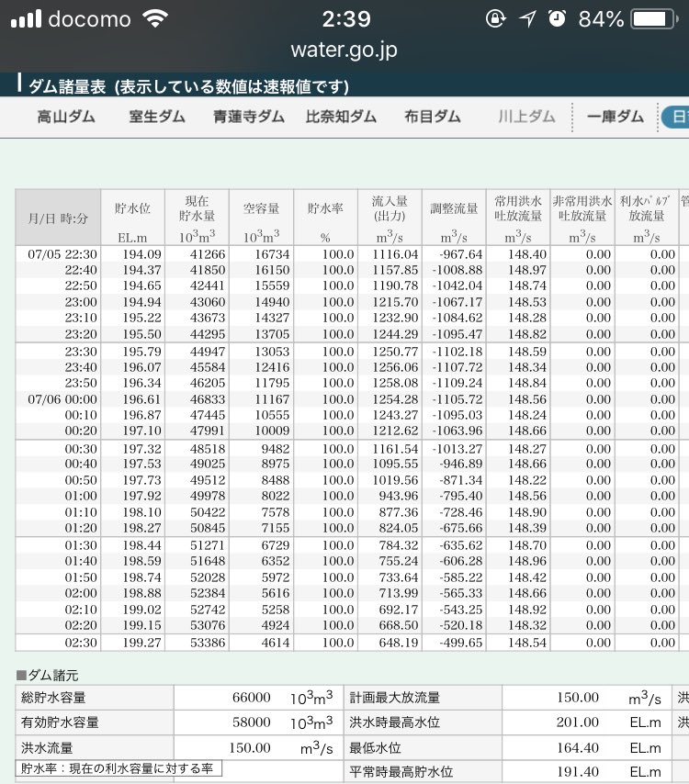Click discharge value 148.40
Image resolution: width=689 pixels, height=784 pixels.
527,254
